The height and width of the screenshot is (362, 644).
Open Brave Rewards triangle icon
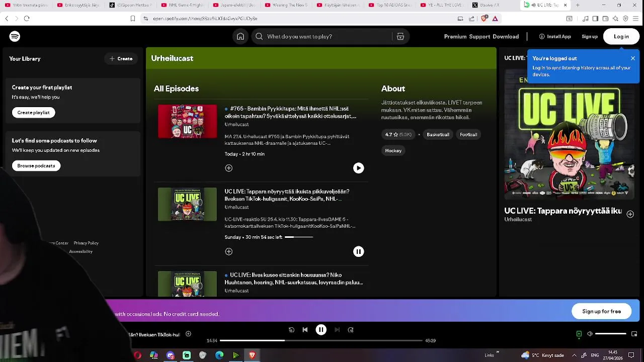(x=495, y=19)
